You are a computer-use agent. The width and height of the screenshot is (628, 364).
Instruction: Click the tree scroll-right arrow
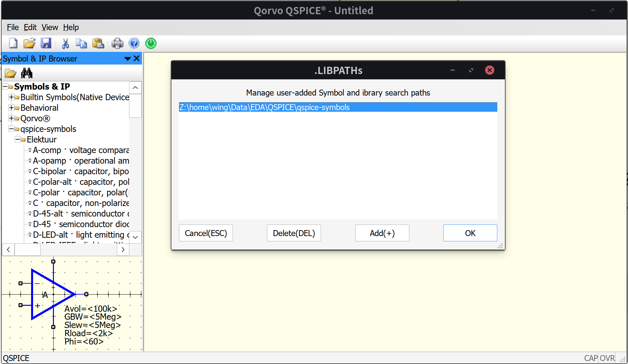pos(123,250)
